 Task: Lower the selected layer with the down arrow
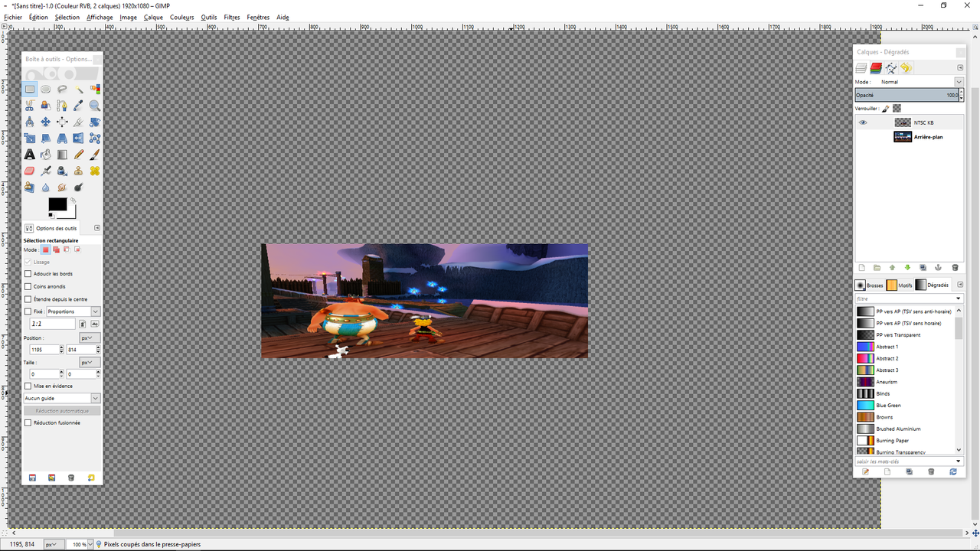point(907,268)
